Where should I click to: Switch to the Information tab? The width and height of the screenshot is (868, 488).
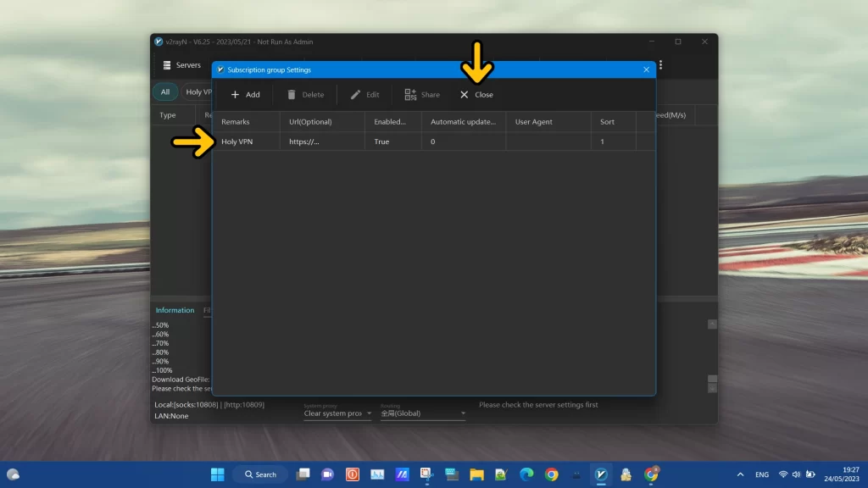pos(175,310)
